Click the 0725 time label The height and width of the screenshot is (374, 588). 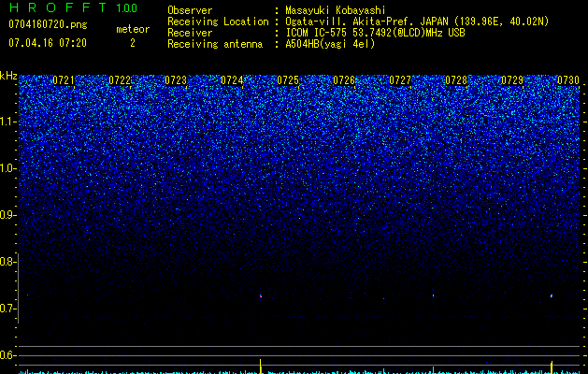(x=288, y=80)
